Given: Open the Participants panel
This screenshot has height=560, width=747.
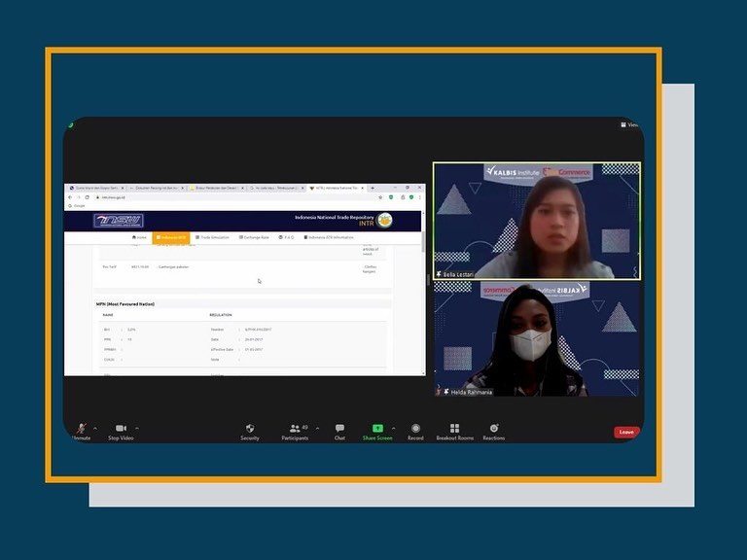Looking at the screenshot, I should click(x=295, y=431).
